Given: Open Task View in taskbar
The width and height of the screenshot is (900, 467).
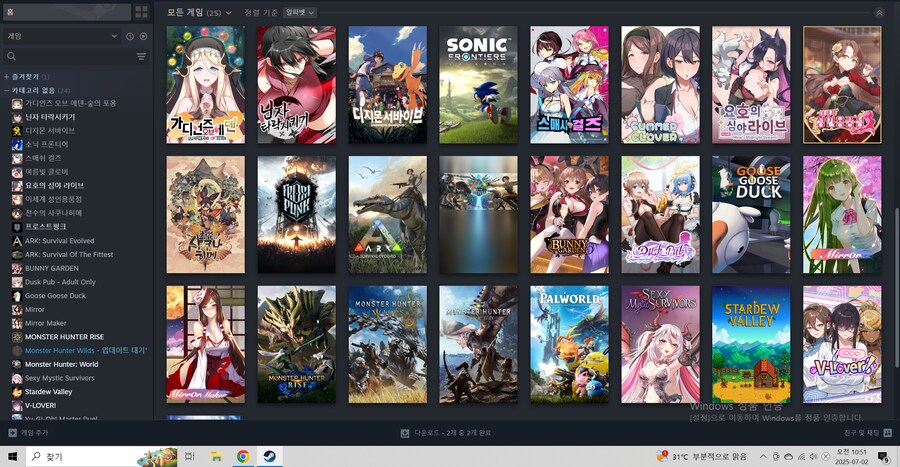Looking at the screenshot, I should (189, 457).
